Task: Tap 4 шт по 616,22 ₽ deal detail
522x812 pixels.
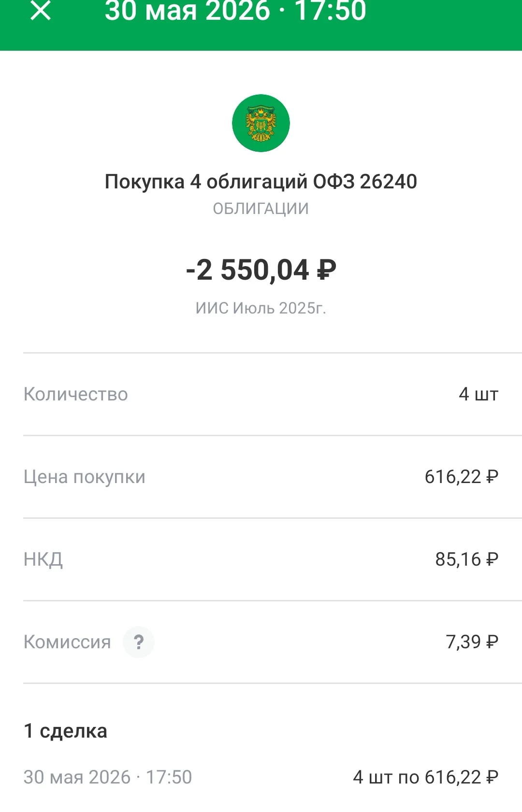Action: (x=426, y=777)
